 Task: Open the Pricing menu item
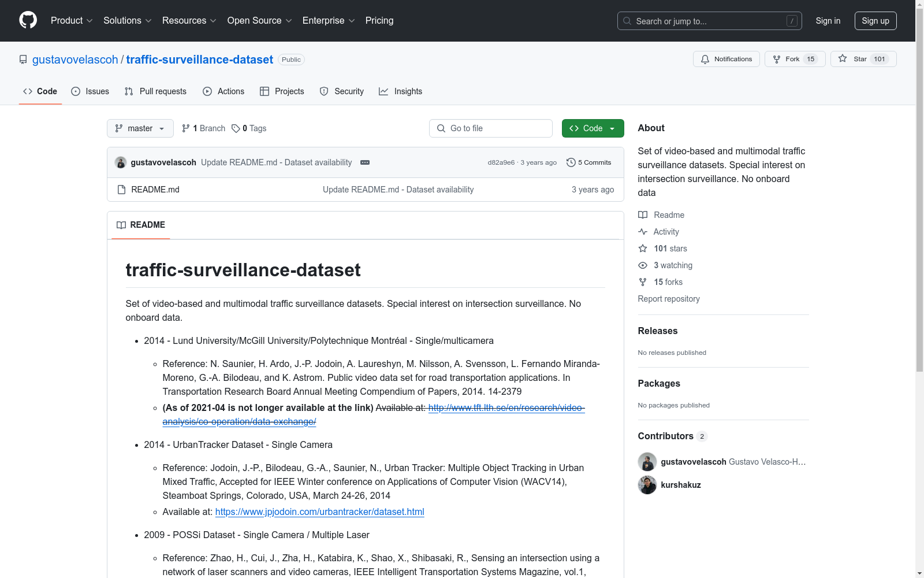tap(379, 21)
